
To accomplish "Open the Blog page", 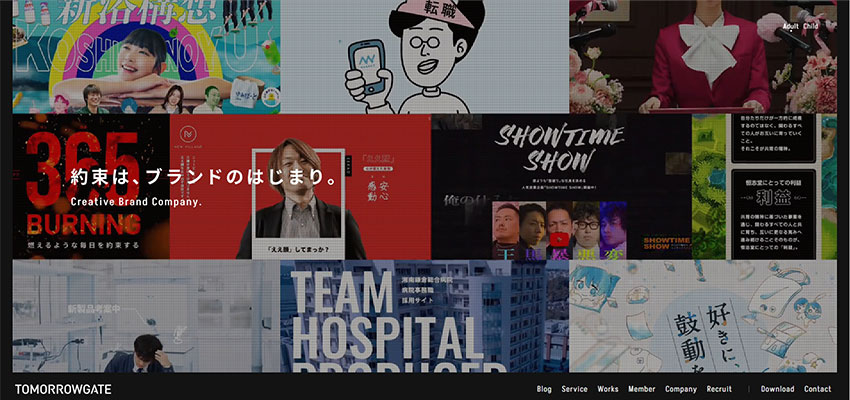I will pos(544,389).
